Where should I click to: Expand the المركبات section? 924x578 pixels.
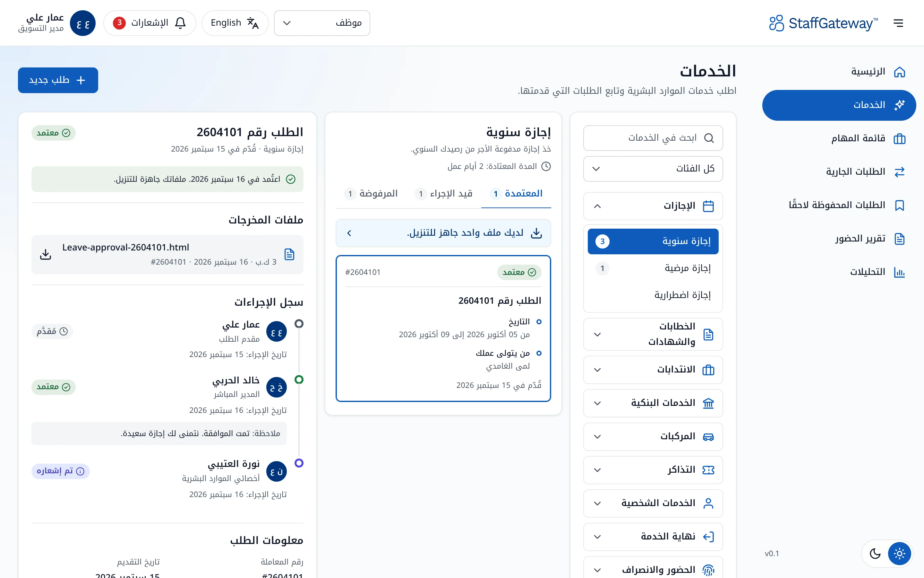[653, 437]
